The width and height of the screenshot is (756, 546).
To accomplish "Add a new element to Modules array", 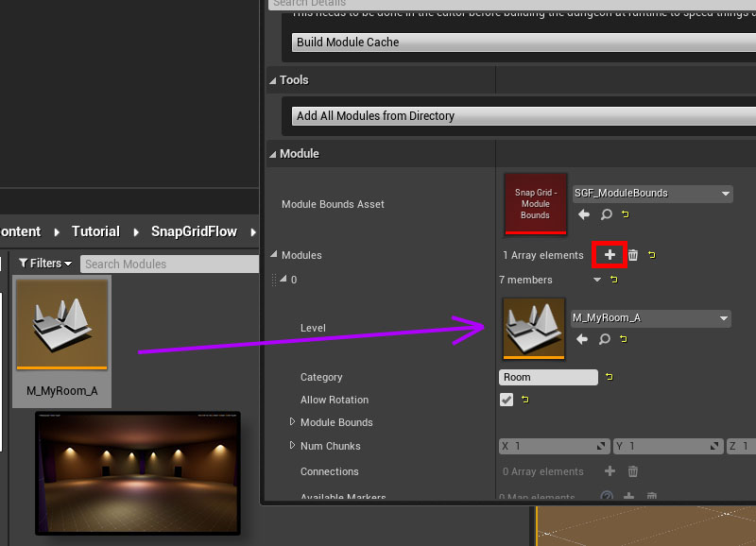I will tap(610, 255).
